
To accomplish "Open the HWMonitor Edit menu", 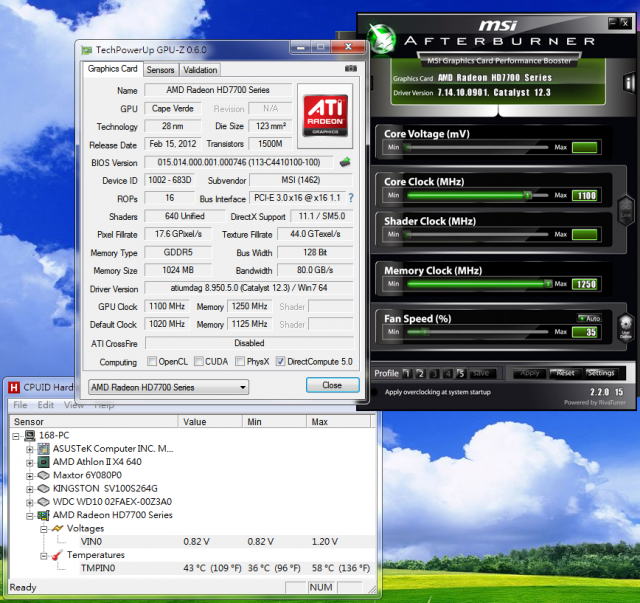I will pyautogui.click(x=45, y=405).
